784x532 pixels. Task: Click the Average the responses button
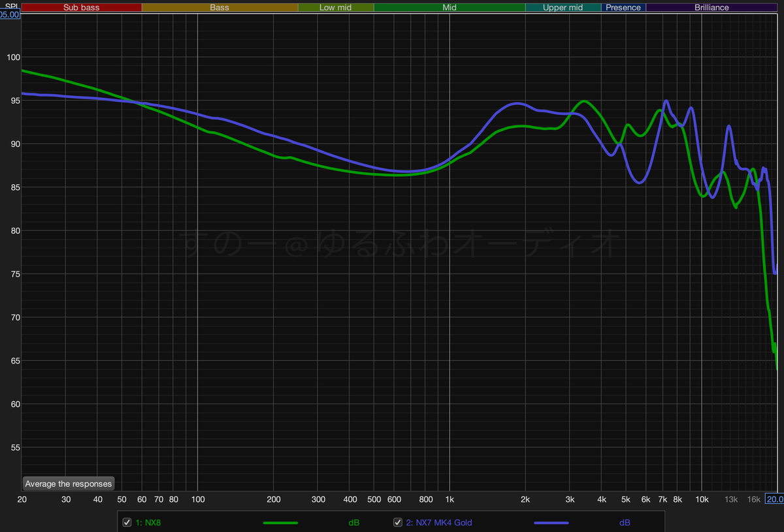click(x=69, y=484)
